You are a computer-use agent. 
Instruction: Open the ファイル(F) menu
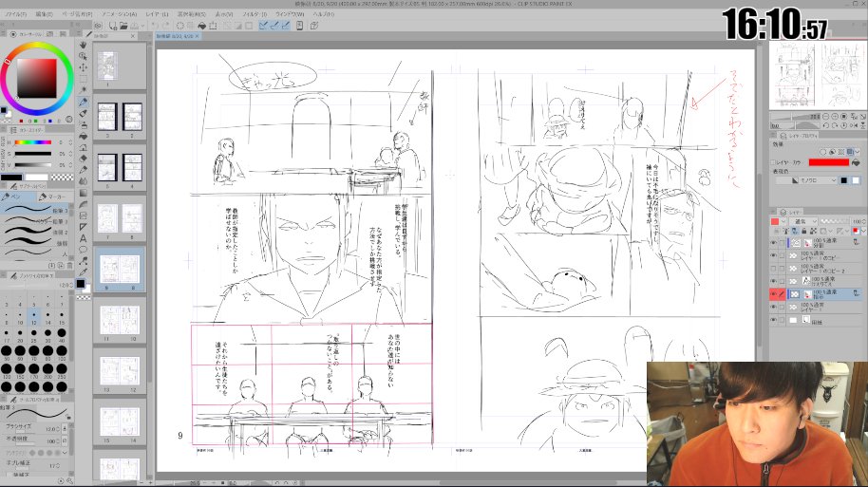click(15, 14)
